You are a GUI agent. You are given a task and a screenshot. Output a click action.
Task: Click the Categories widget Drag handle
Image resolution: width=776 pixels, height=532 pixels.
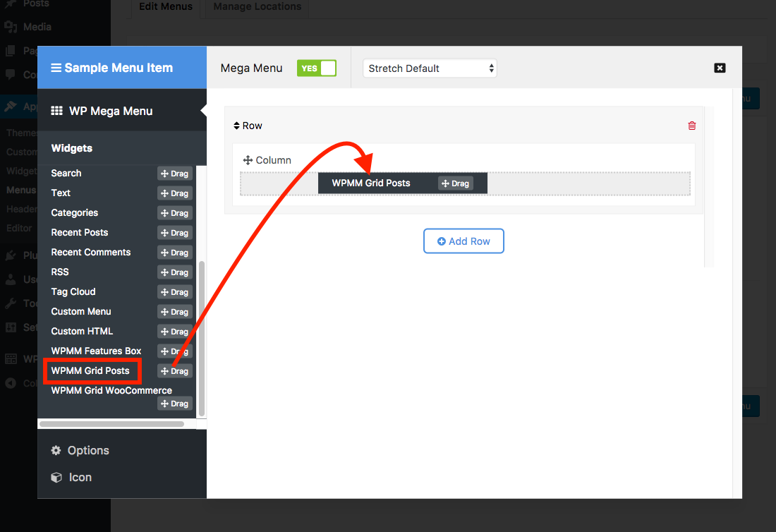(x=175, y=213)
